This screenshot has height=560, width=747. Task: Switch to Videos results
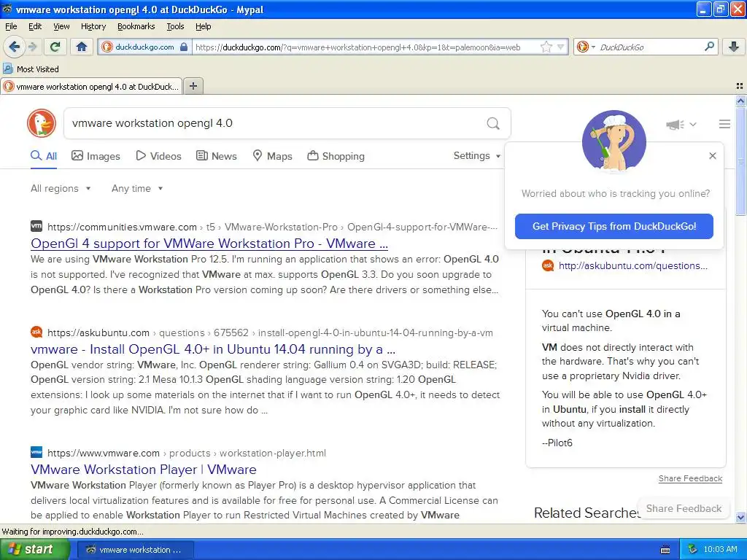pyautogui.click(x=158, y=156)
